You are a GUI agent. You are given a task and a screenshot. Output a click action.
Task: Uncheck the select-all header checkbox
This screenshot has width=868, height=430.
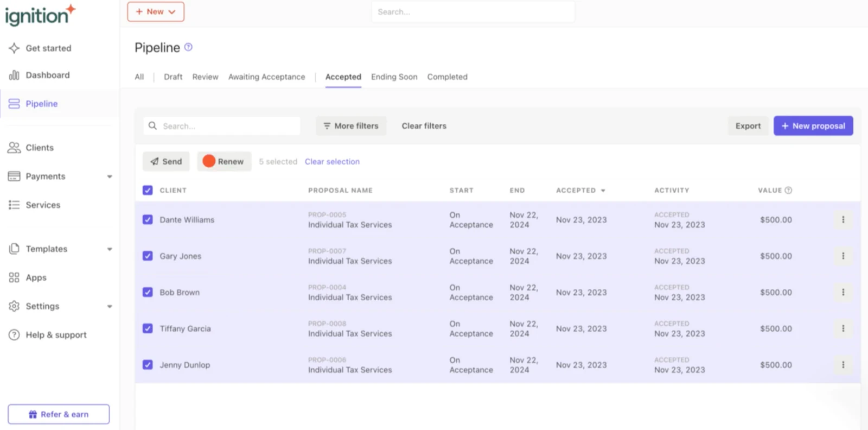[x=148, y=191]
